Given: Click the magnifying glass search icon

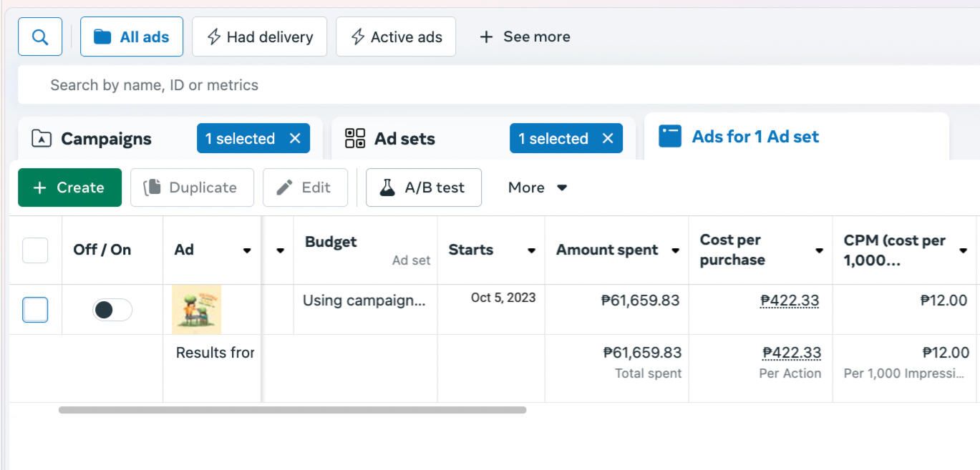Looking at the screenshot, I should [40, 36].
